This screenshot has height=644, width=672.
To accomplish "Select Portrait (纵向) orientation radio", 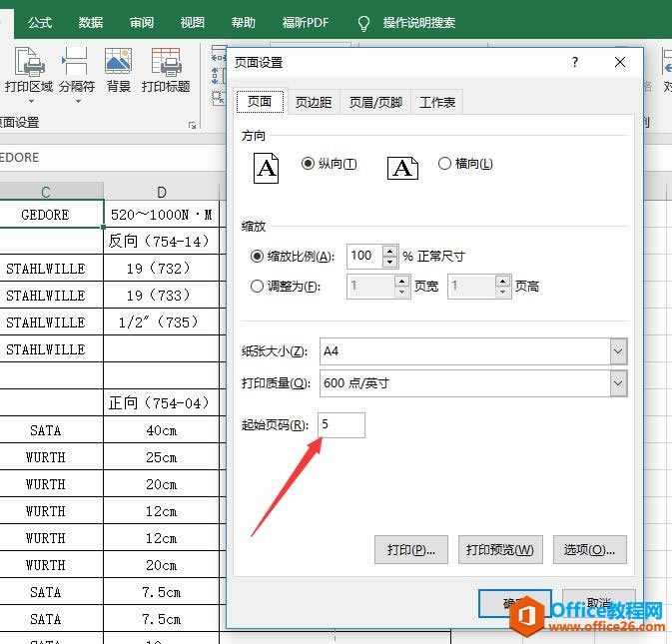I will [308, 164].
